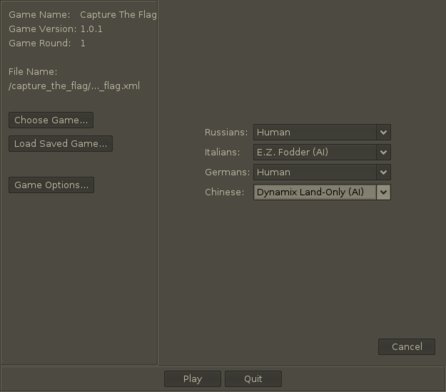Screen dimensions: 446x392
Task: Expand the Russians player type arrow
Action: [x=383, y=132]
